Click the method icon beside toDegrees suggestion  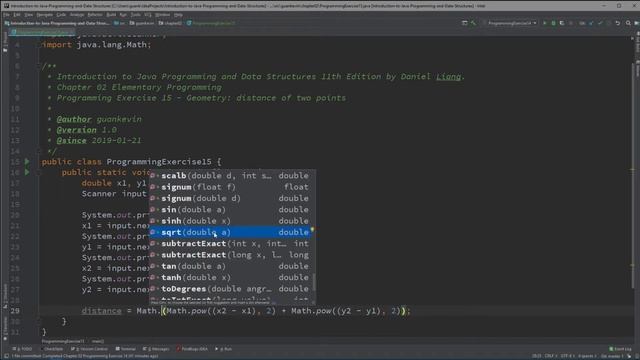(153, 289)
